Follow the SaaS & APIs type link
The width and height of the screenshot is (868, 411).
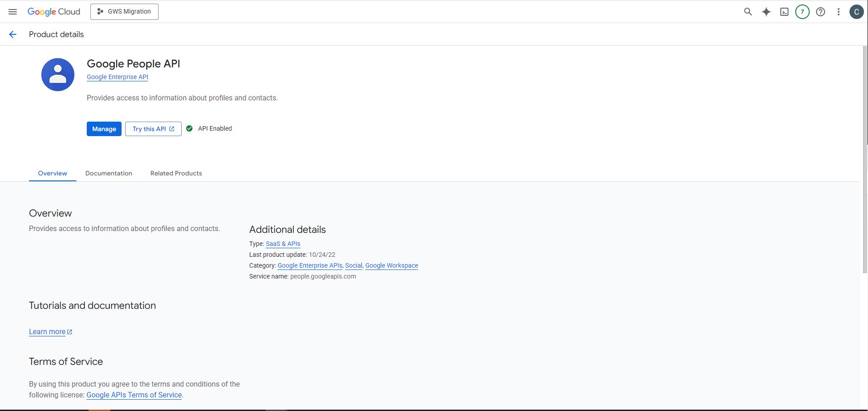click(283, 244)
